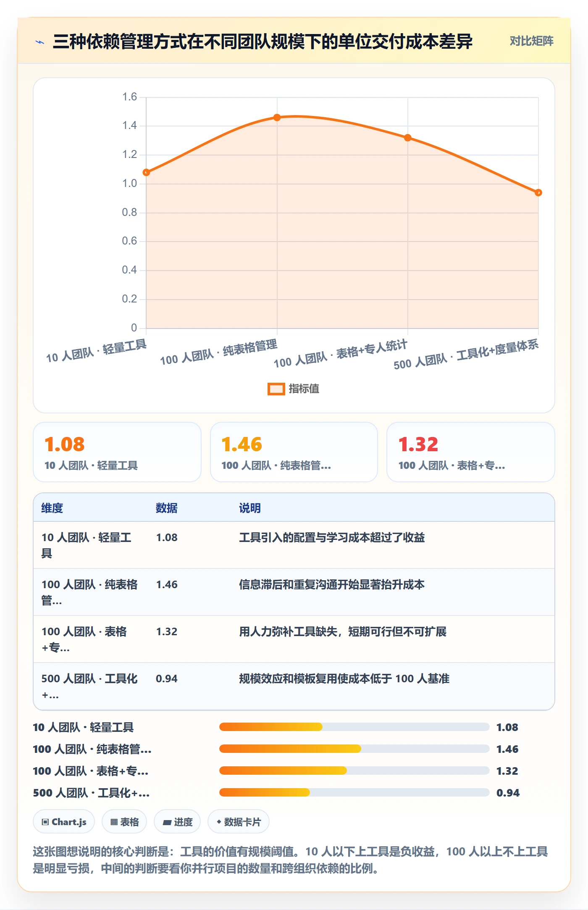The height and width of the screenshot is (910, 588).
Task: Click the progress bar valued 0.94
Action: [x=354, y=792]
